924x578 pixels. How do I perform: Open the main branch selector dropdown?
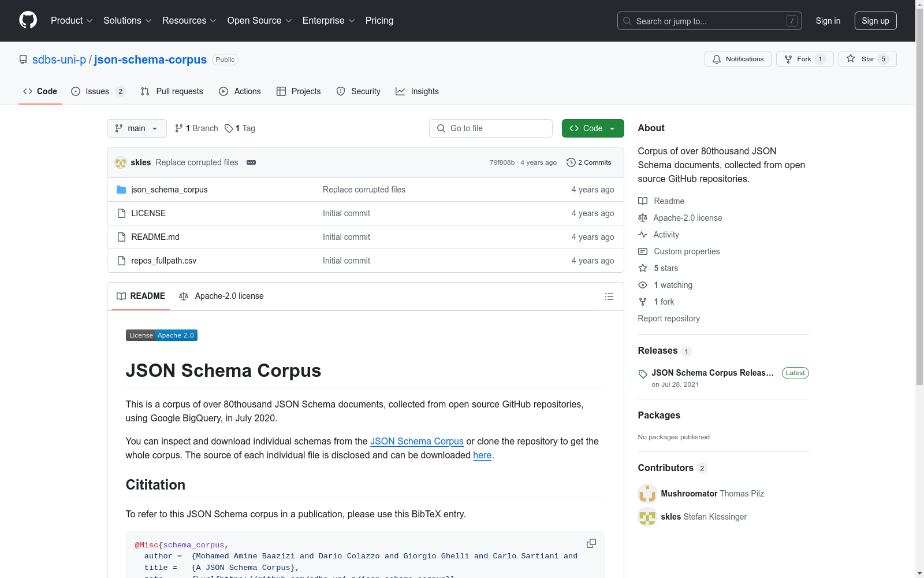pyautogui.click(x=137, y=128)
